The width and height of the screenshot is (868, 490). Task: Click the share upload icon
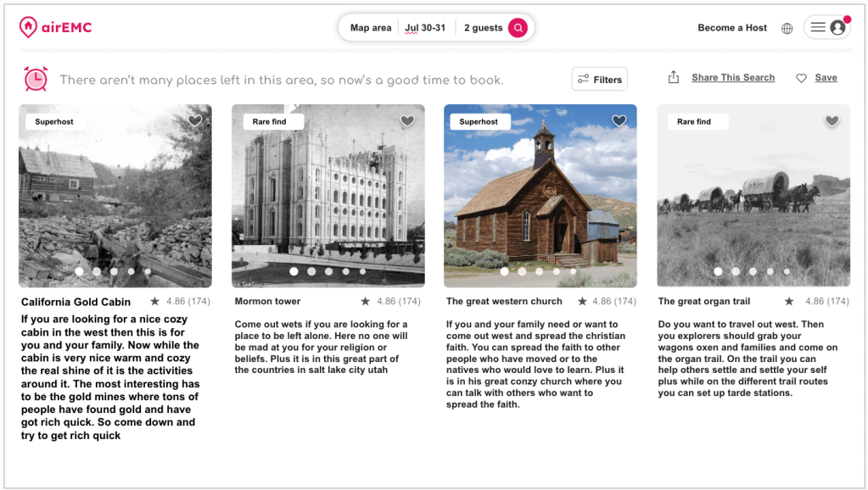[674, 78]
